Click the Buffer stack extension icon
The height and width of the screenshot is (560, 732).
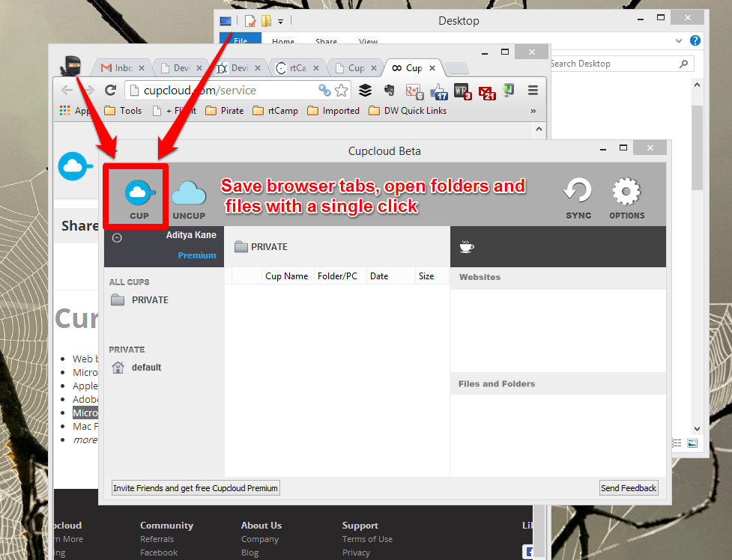coord(365,90)
